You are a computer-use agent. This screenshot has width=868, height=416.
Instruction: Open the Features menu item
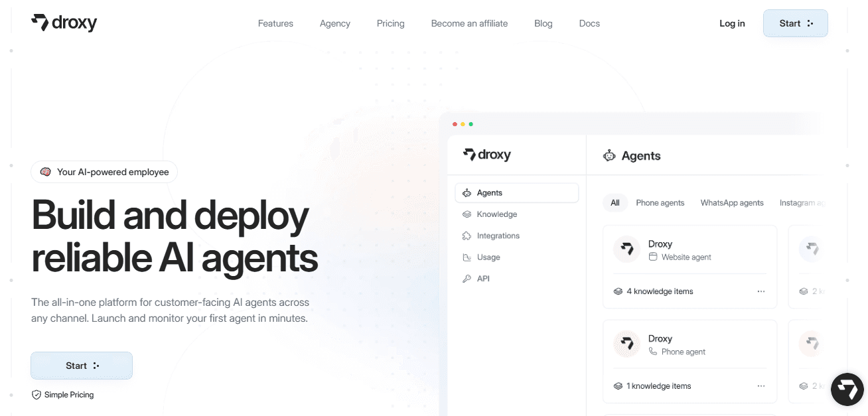pyautogui.click(x=275, y=23)
